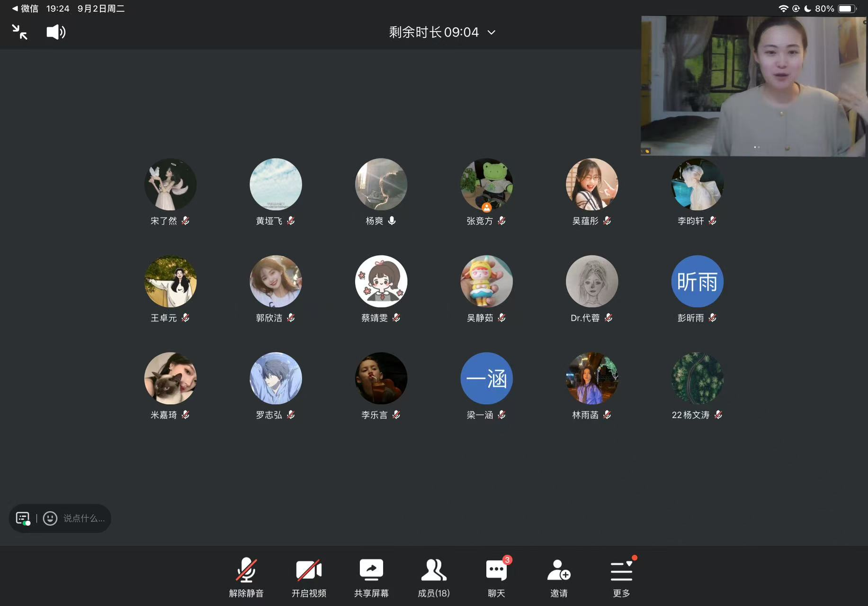Tap 杨爽's participant avatar

tap(381, 185)
